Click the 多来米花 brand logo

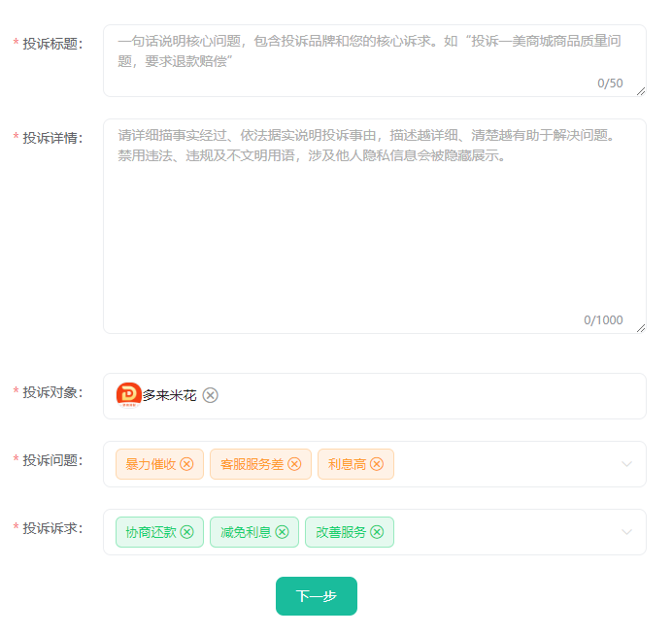(128, 395)
